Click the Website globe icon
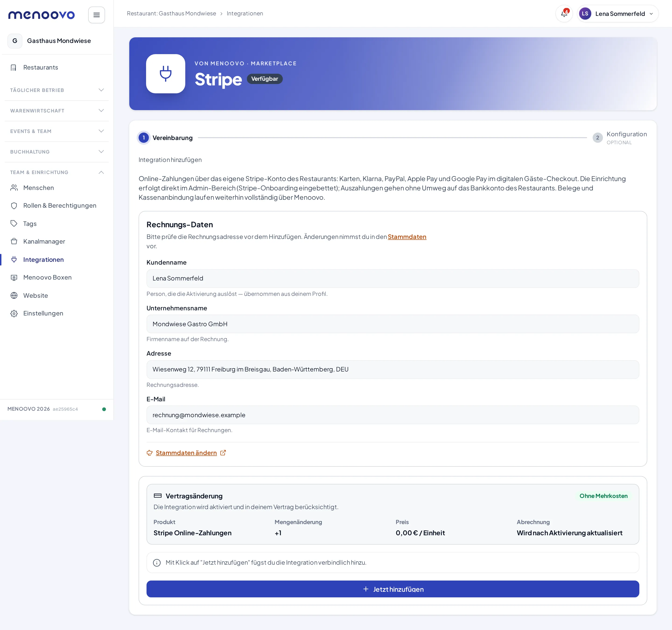Image resolution: width=672 pixels, height=630 pixels. tap(14, 296)
